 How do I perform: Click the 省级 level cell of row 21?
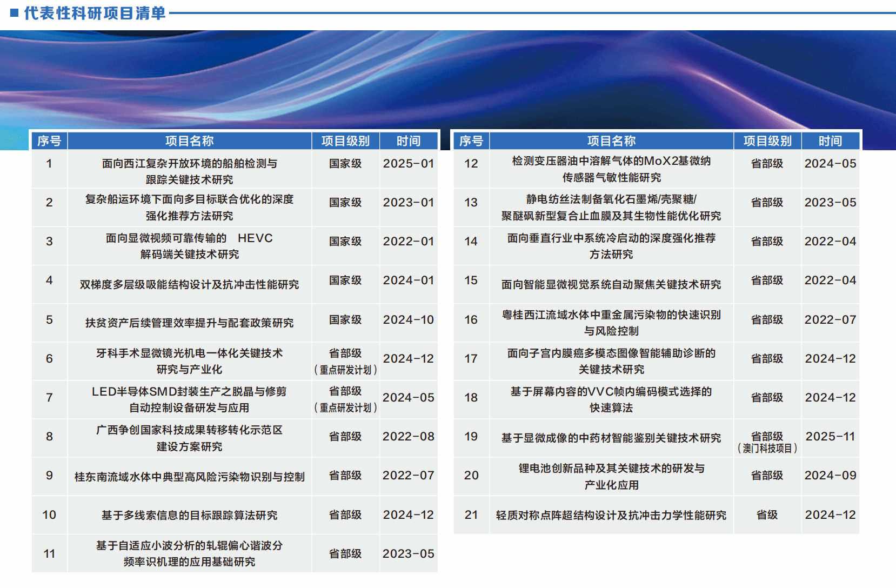point(767,515)
